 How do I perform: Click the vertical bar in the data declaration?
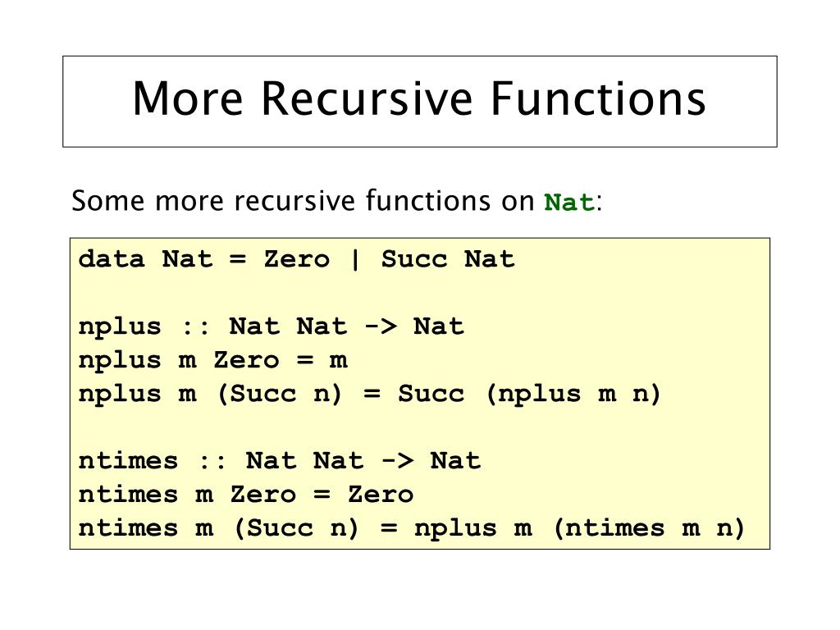(355, 260)
